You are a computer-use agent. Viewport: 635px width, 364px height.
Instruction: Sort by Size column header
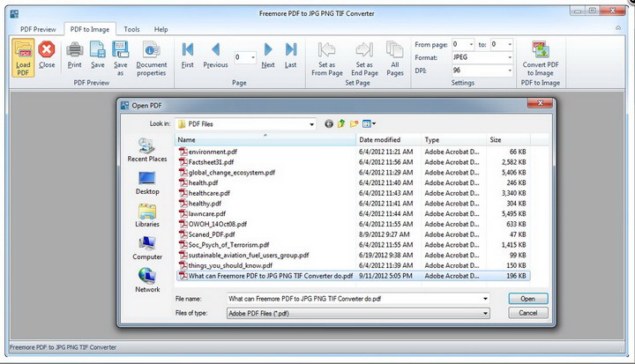click(x=508, y=139)
